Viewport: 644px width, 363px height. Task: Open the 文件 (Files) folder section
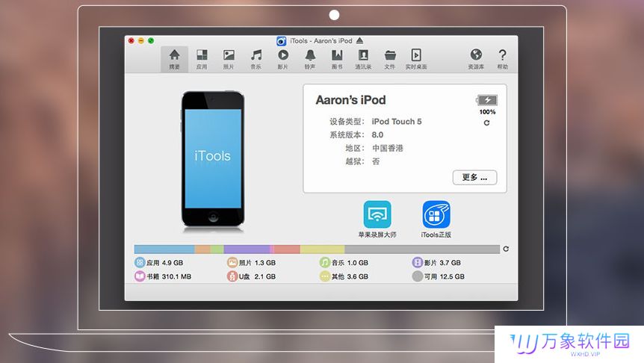390,60
